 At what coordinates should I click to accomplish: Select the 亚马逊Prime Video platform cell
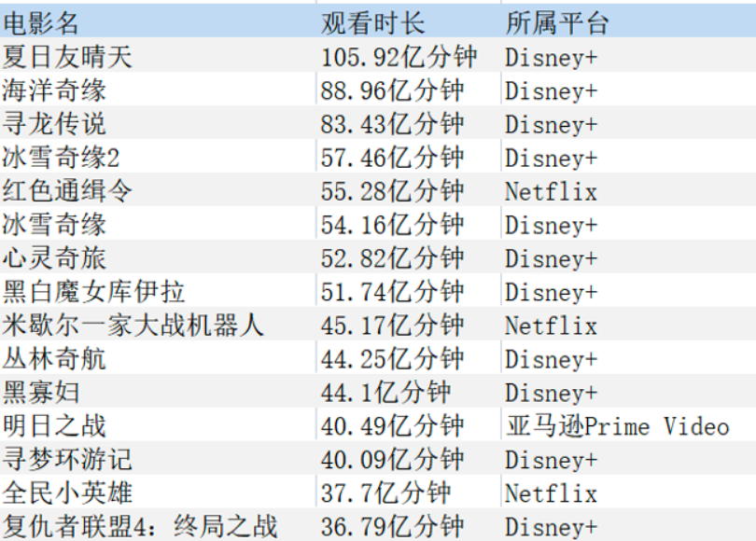coord(617,426)
